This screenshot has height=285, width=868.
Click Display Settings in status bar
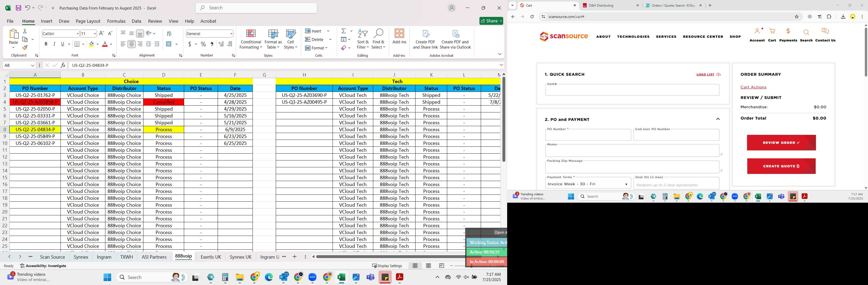coord(387,266)
